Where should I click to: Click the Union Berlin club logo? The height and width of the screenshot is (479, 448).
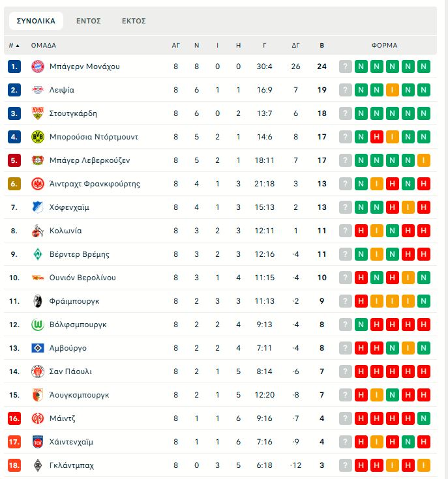coord(37,278)
